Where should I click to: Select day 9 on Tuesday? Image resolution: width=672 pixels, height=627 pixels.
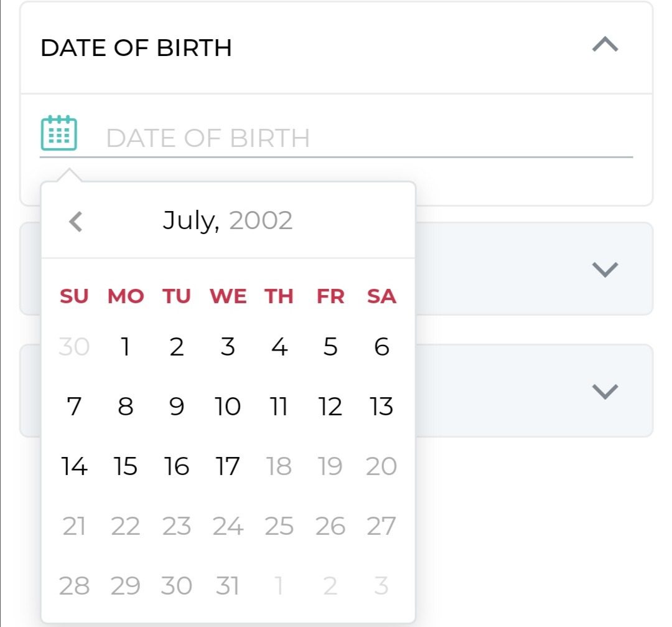point(177,407)
